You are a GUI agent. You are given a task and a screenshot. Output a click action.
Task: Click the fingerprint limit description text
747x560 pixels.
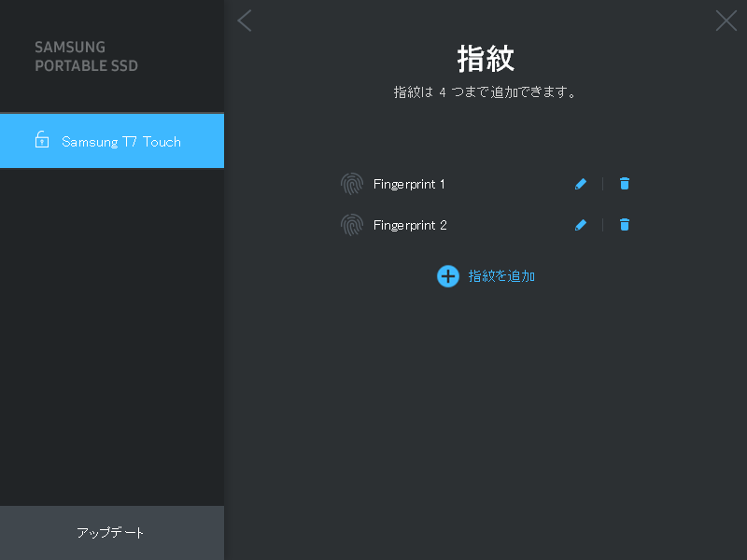[x=485, y=91]
